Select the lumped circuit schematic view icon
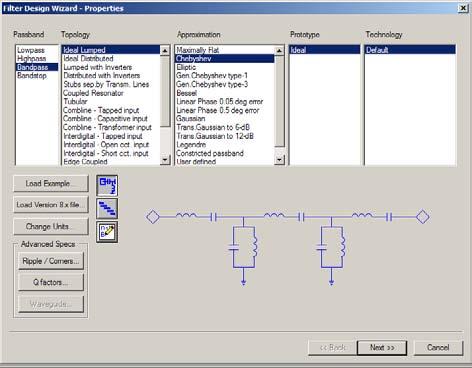 [107, 185]
